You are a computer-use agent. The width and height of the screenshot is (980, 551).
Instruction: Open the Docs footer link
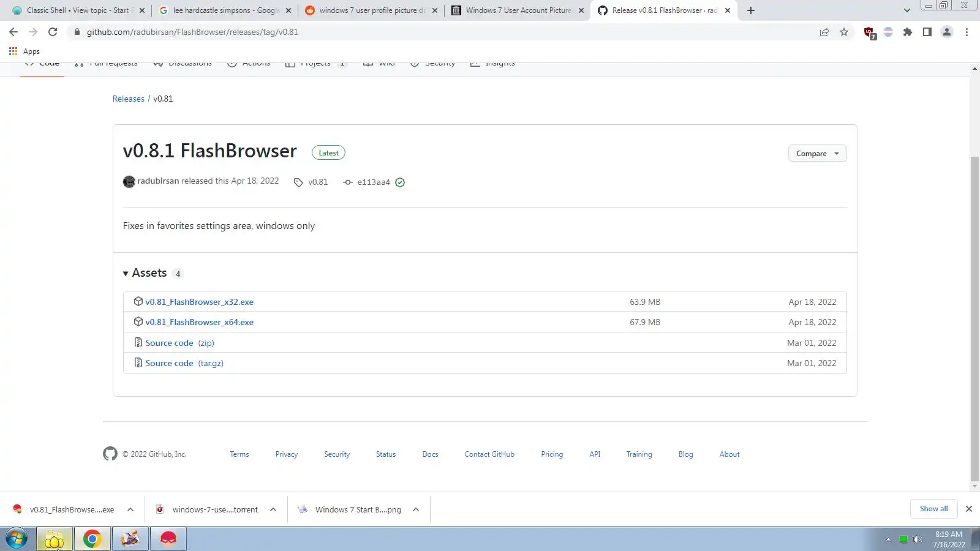pos(430,454)
